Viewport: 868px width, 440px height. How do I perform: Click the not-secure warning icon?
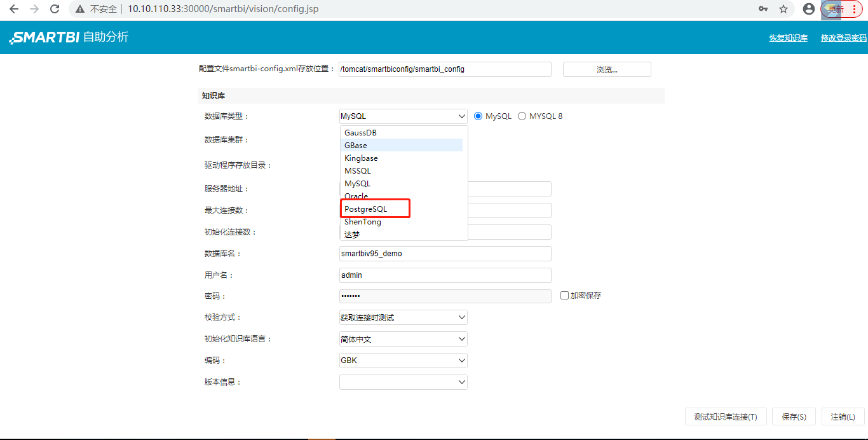coord(80,9)
